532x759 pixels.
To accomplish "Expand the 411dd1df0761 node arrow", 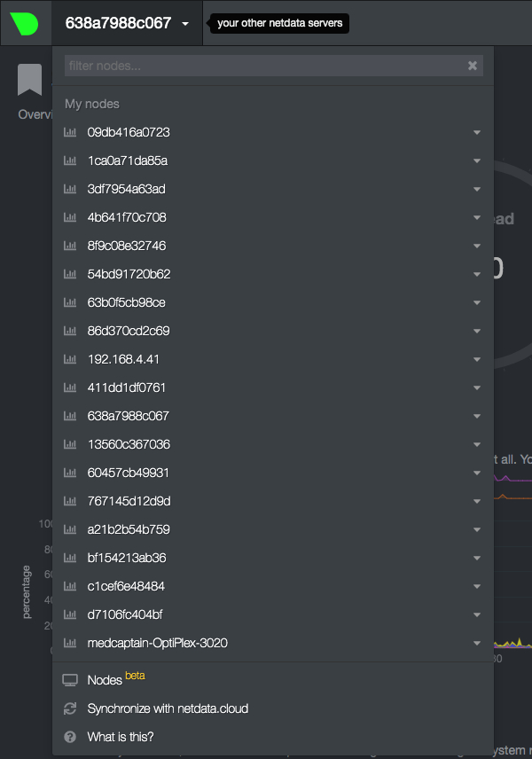I will click(477, 387).
